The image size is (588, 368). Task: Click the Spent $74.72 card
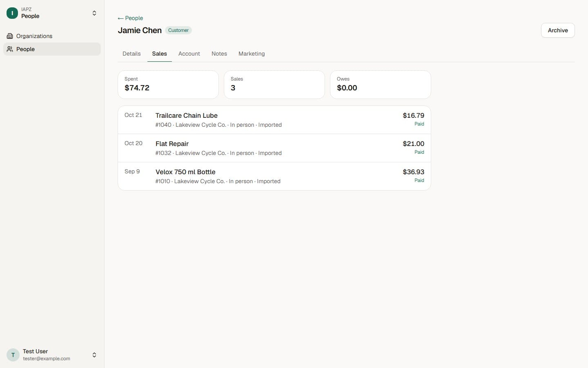[168, 85]
